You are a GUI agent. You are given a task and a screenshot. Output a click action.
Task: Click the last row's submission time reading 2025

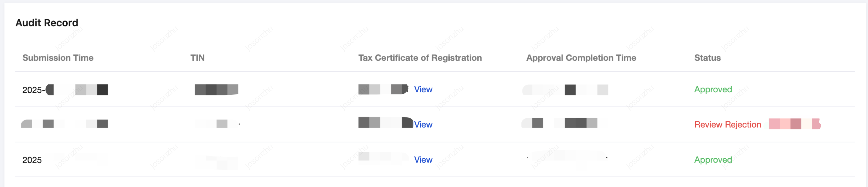tap(32, 160)
